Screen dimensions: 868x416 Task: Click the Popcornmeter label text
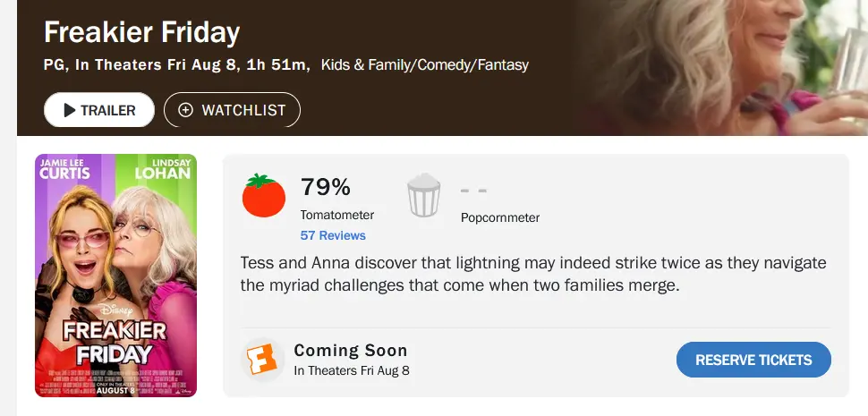[x=500, y=218]
